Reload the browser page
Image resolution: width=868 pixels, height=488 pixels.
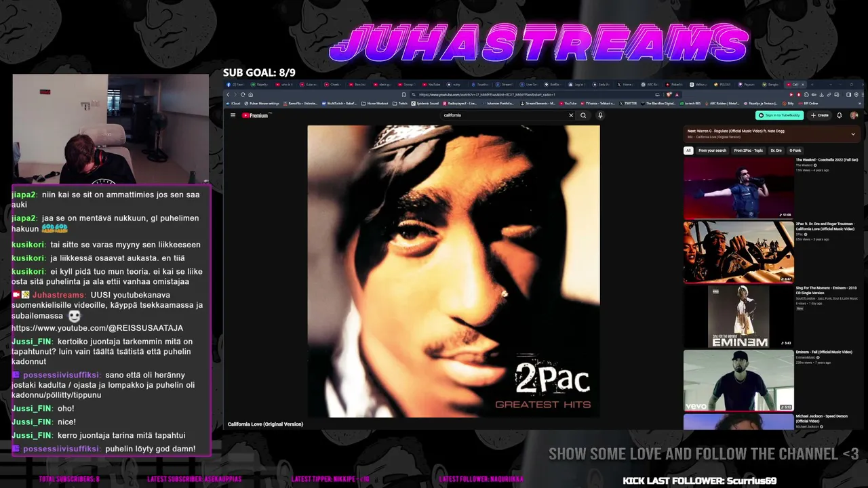(243, 95)
